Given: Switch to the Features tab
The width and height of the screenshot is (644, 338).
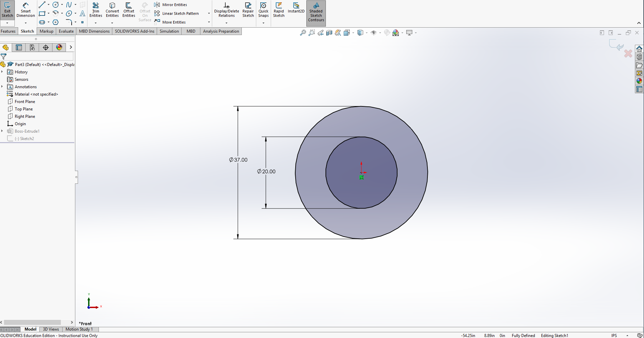Looking at the screenshot, I should coord(8,31).
